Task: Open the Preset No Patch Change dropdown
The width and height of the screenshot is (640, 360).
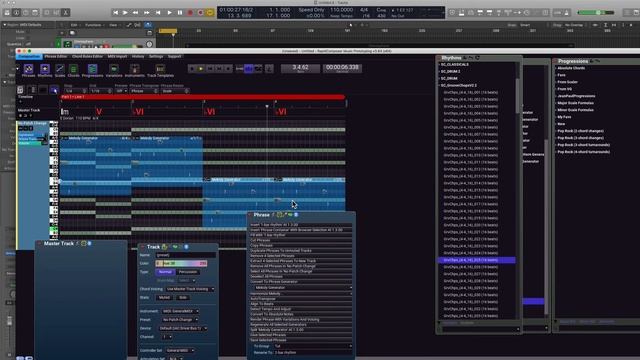Action: (x=180, y=320)
